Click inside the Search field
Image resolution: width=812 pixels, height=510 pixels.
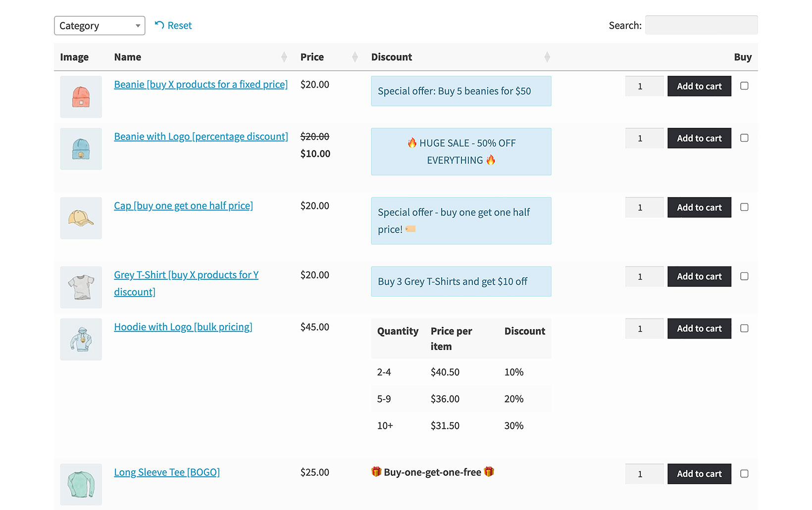pyautogui.click(x=701, y=25)
